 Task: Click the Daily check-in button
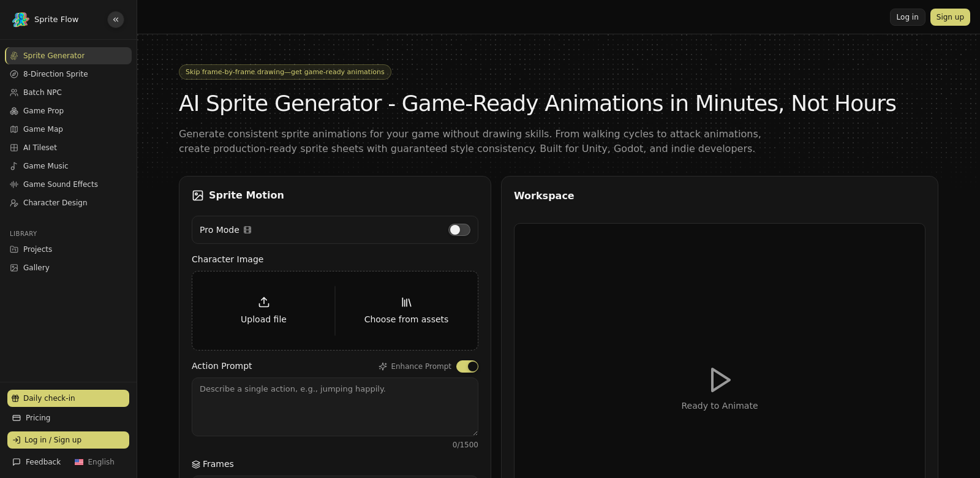point(68,398)
